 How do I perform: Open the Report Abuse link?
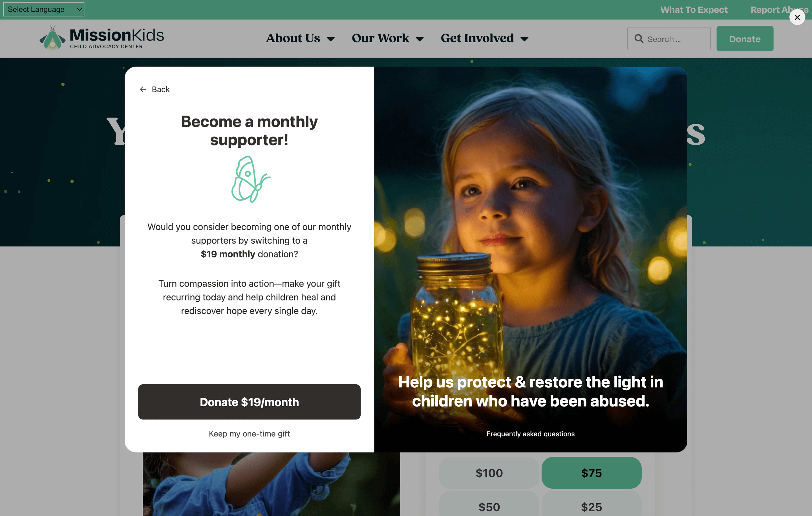point(779,10)
